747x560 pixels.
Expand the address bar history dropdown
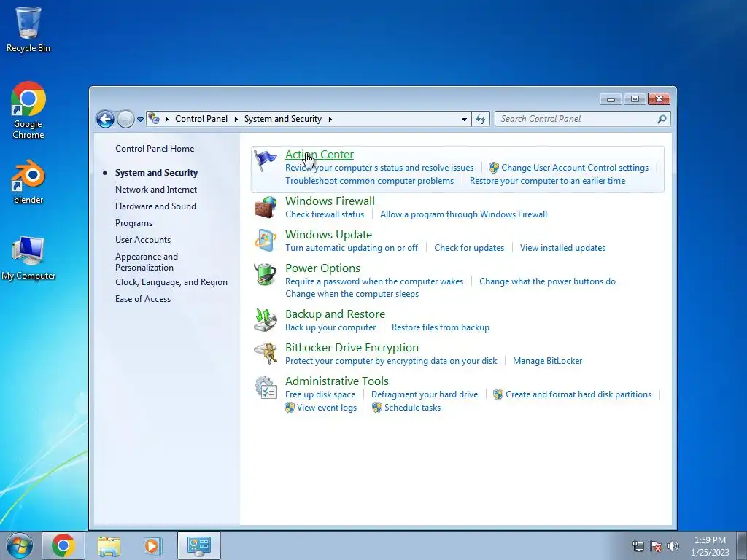pyautogui.click(x=464, y=119)
